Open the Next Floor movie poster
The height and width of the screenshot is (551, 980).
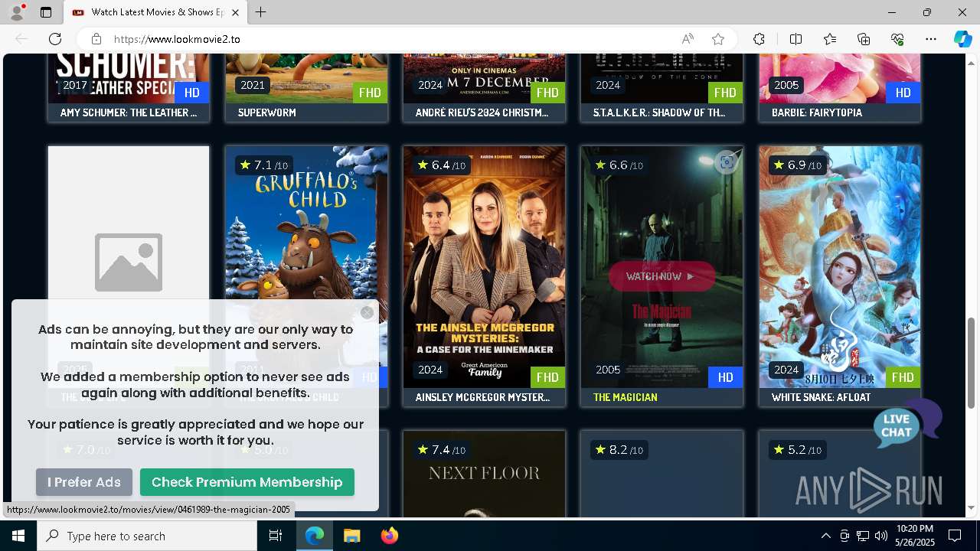pyautogui.click(x=484, y=474)
